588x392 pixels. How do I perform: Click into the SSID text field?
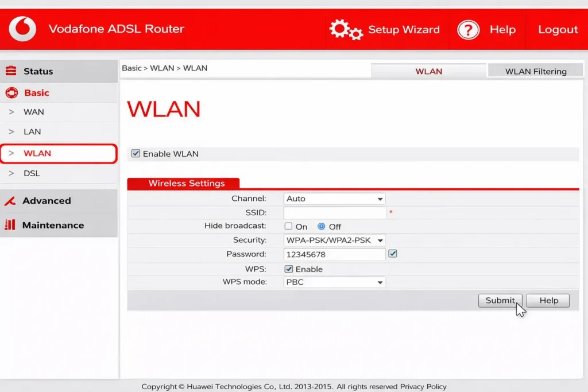coord(334,213)
